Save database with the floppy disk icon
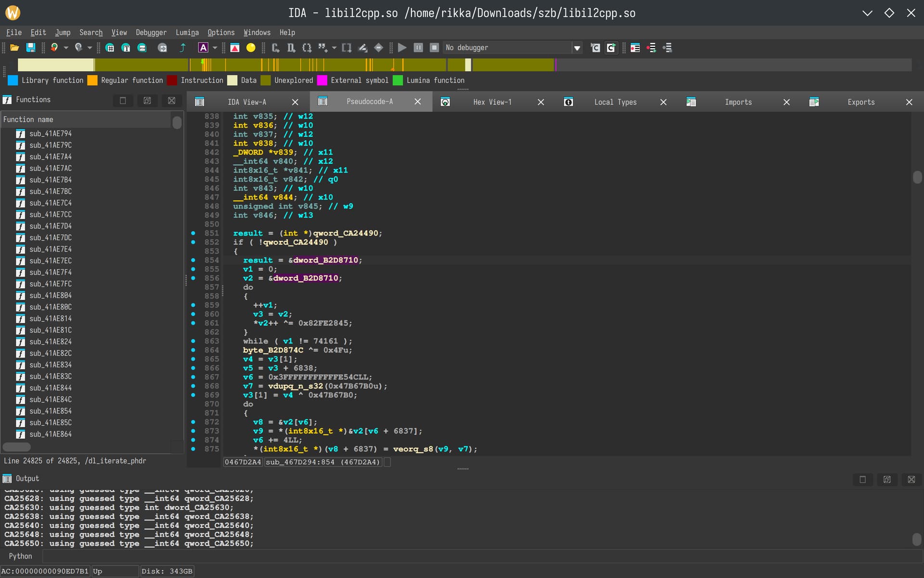Screen dimensions: 924x578 pyautogui.click(x=31, y=48)
